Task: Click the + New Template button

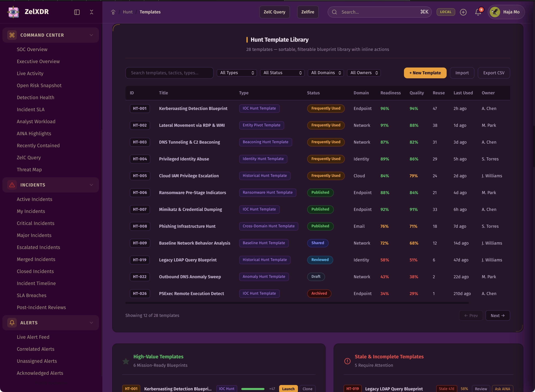Action: tap(425, 73)
